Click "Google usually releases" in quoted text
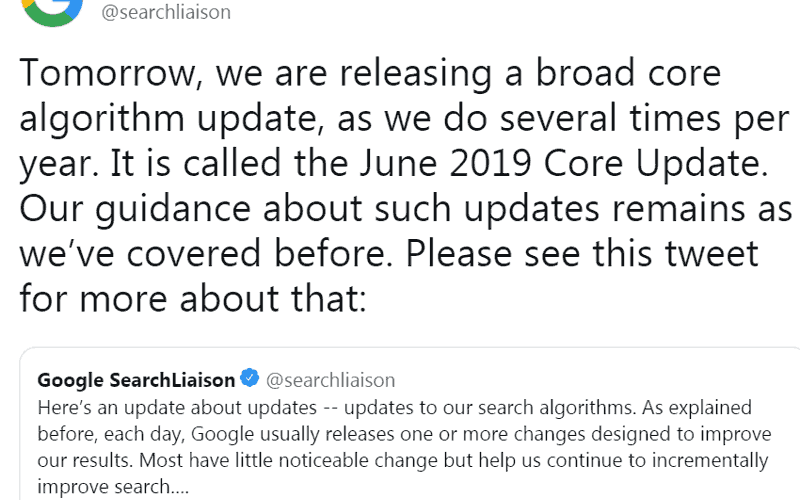The image size is (800, 500). coord(273,434)
